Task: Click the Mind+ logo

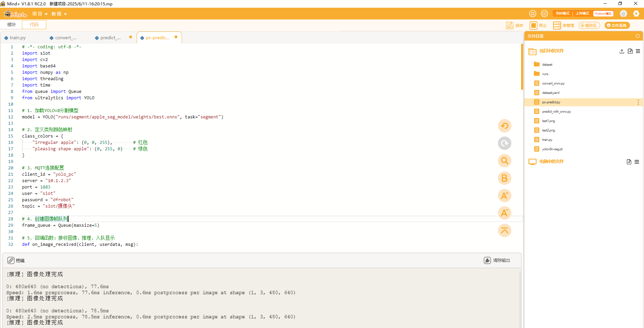Action: click(x=15, y=14)
